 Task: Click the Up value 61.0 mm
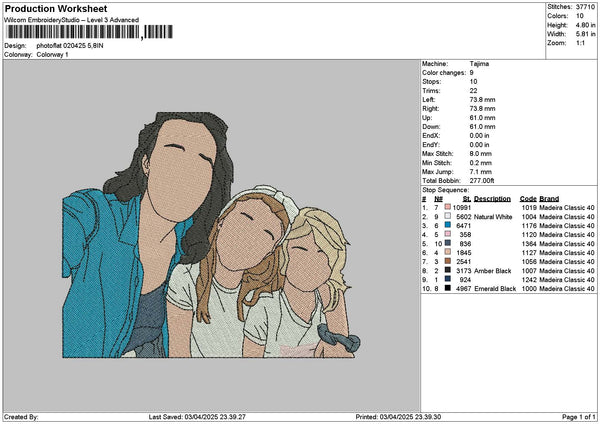[x=483, y=118]
